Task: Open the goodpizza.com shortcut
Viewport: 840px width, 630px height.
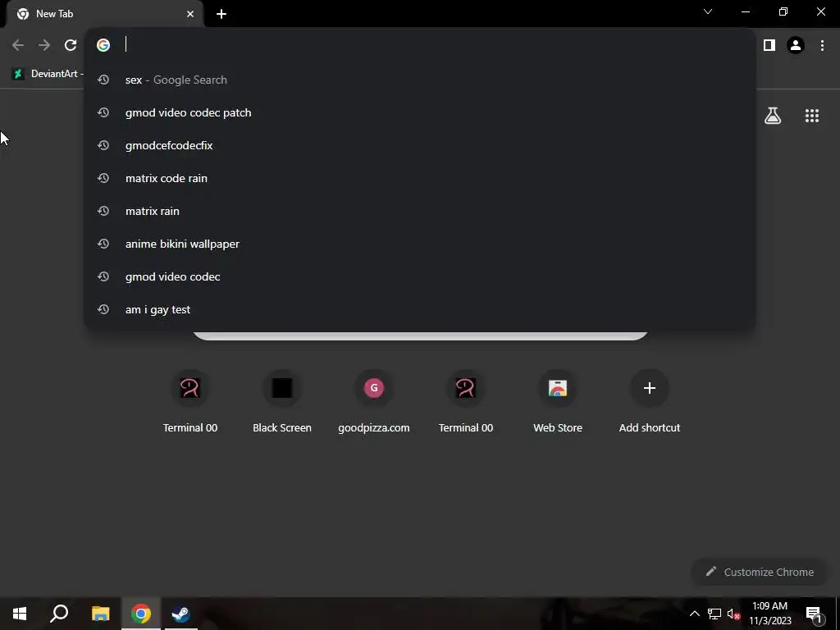Action: (x=374, y=402)
